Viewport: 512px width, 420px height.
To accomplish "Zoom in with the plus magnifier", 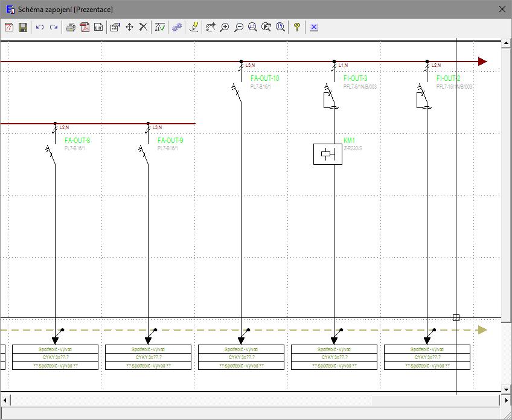I will tap(225, 27).
